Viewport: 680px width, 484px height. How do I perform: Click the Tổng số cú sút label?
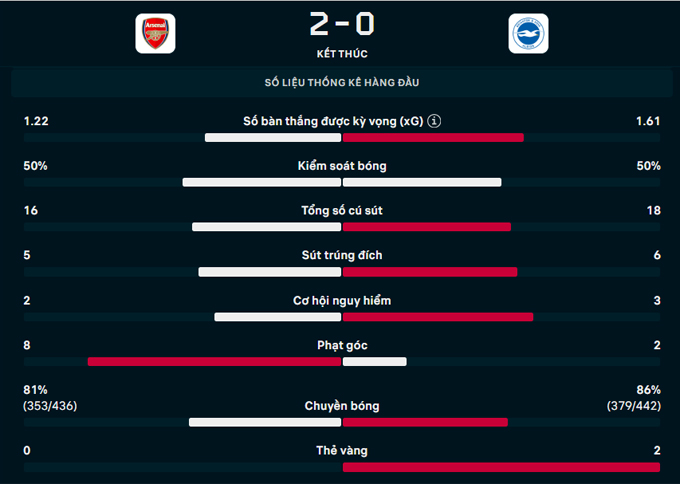(x=342, y=210)
